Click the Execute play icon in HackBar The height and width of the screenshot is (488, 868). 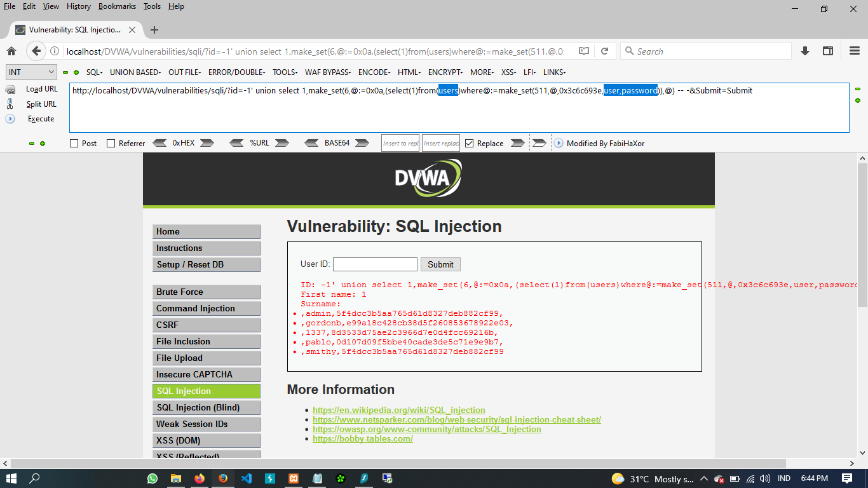(11, 119)
